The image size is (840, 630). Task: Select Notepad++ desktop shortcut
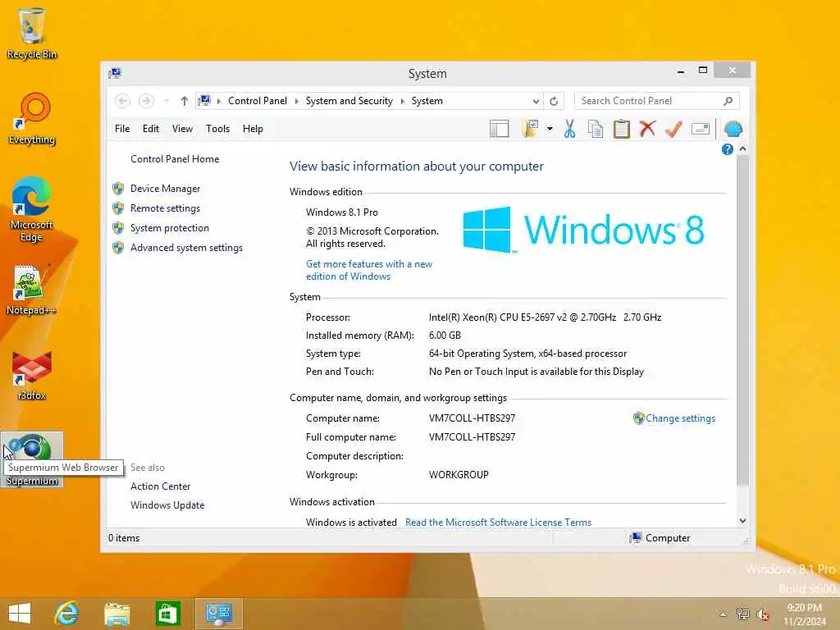31,290
